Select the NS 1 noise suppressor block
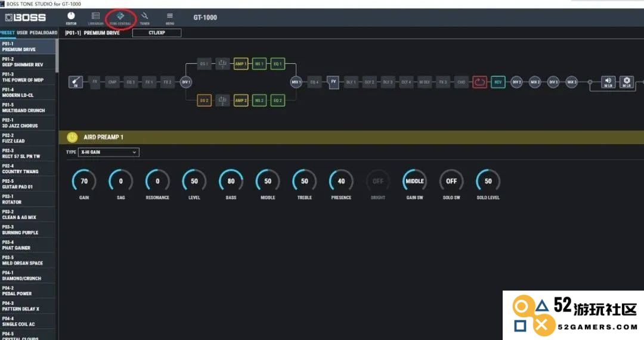644x340 pixels. [259, 64]
